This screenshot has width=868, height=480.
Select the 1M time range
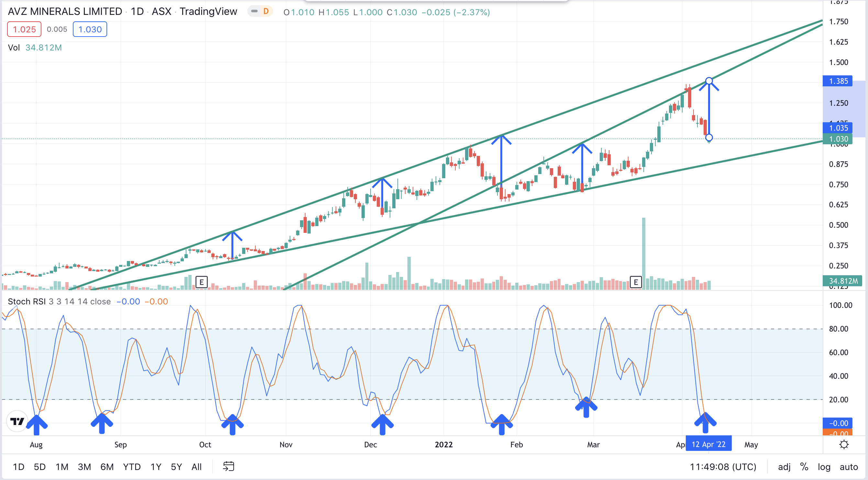(x=62, y=466)
